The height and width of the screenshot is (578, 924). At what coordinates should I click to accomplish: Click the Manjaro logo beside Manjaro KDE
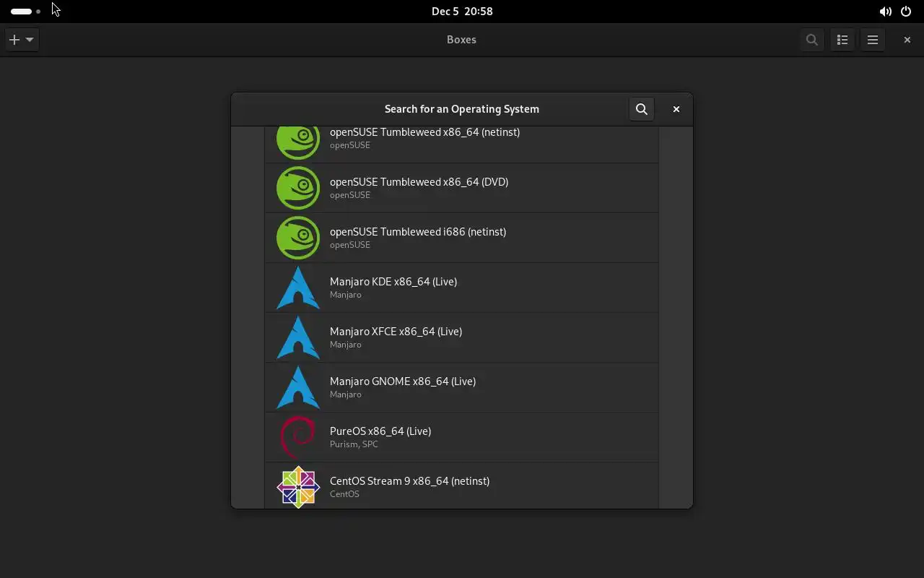tap(298, 288)
